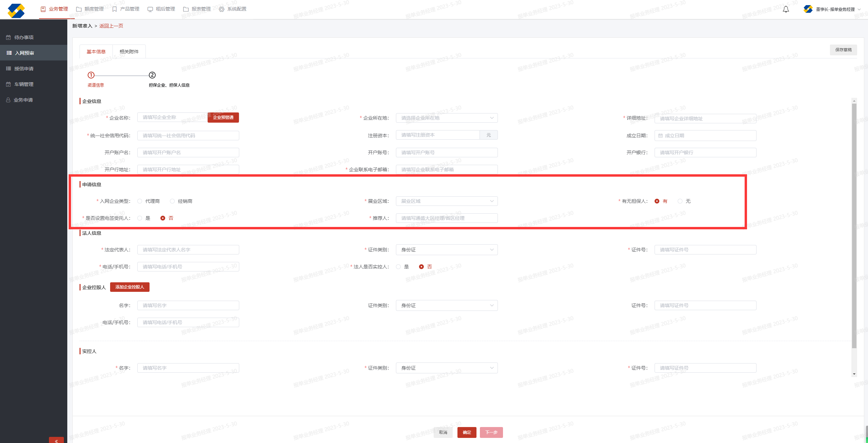Open the 展业区域 dropdown
Screen dimensions: 868x443
[447, 201]
